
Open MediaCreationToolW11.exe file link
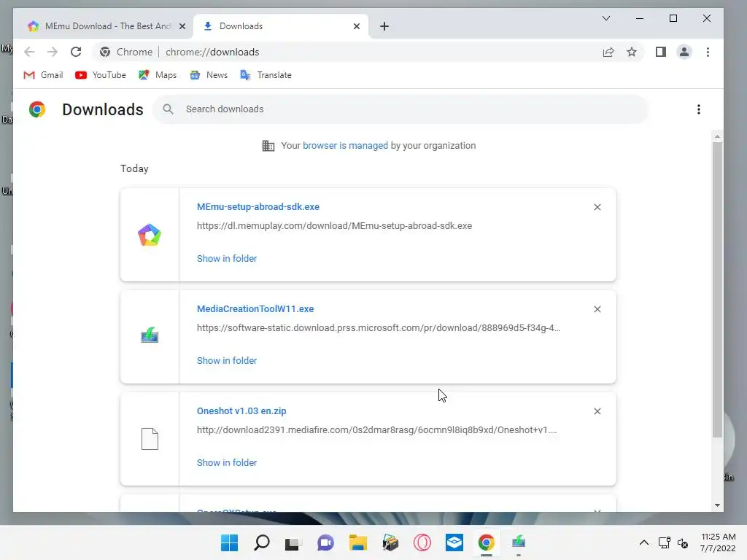[x=255, y=308]
